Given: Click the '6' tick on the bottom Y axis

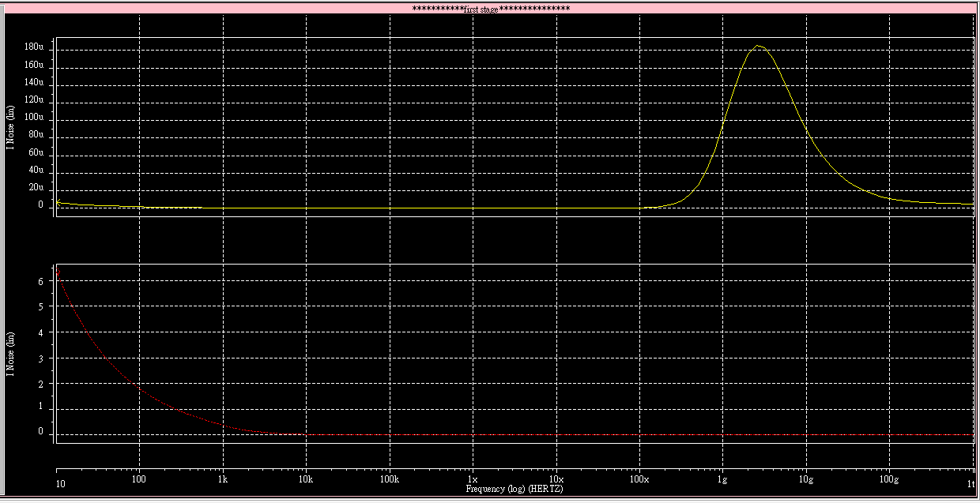Looking at the screenshot, I should [x=40, y=281].
